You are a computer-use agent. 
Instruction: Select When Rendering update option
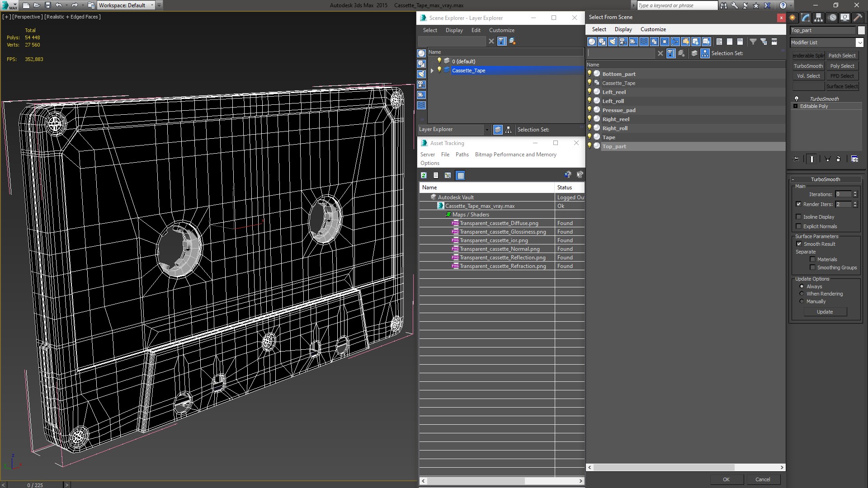pyautogui.click(x=802, y=294)
